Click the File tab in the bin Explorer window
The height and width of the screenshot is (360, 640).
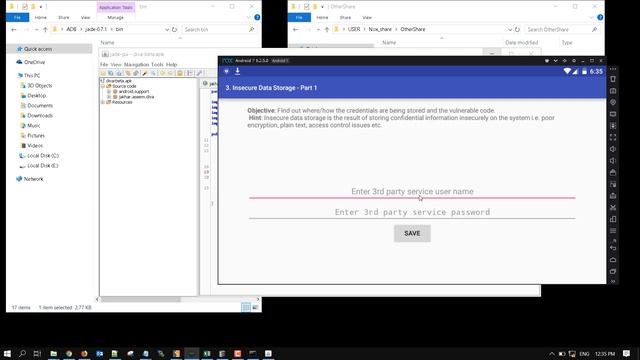pos(18,18)
